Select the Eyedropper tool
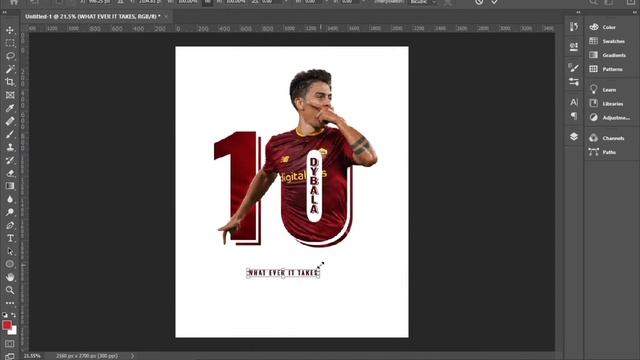Screen dimensions: 640x360 point(10,108)
